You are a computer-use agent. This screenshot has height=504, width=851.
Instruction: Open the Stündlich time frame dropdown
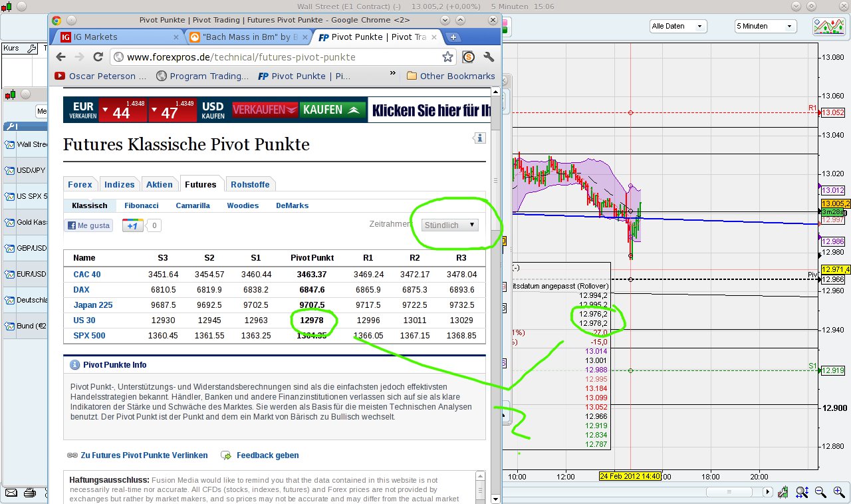(448, 225)
